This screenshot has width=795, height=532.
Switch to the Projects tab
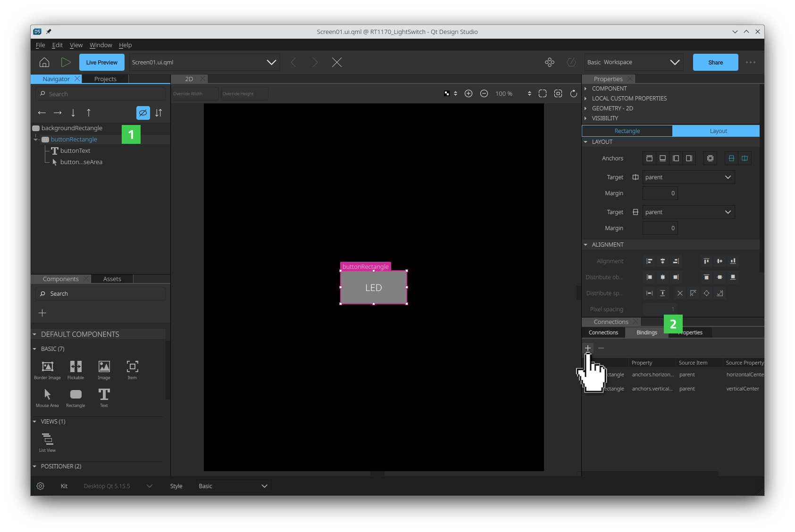[x=105, y=79]
